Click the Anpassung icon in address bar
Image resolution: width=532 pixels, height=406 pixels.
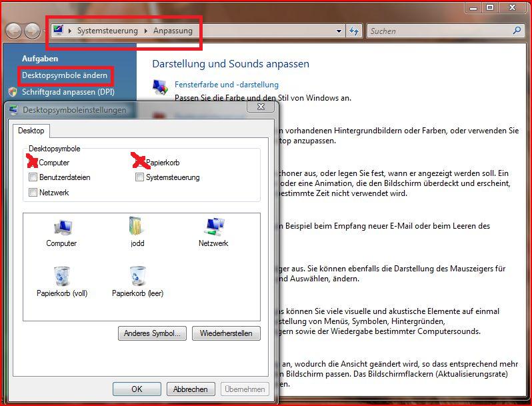(59, 30)
